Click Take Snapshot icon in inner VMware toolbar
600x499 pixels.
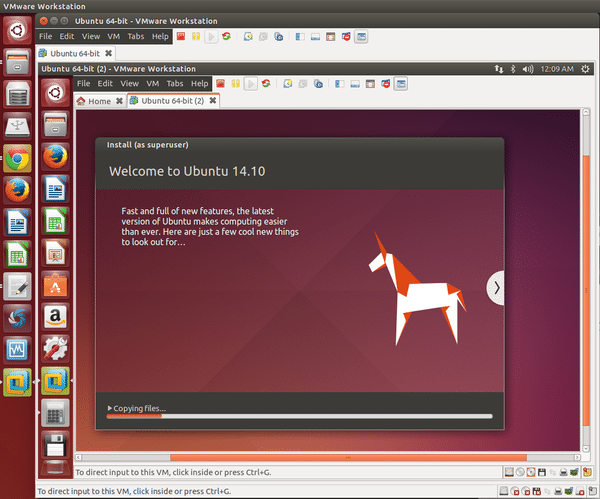pyautogui.click(x=288, y=83)
